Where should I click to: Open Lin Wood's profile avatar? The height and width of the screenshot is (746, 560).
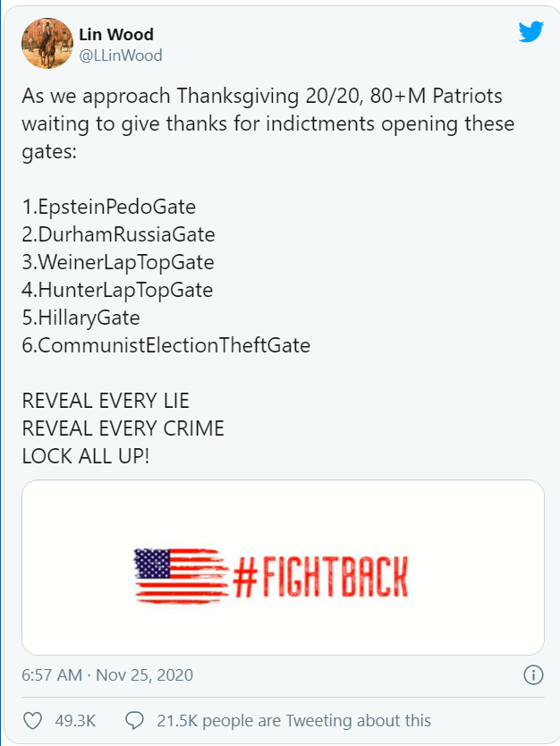(47, 43)
